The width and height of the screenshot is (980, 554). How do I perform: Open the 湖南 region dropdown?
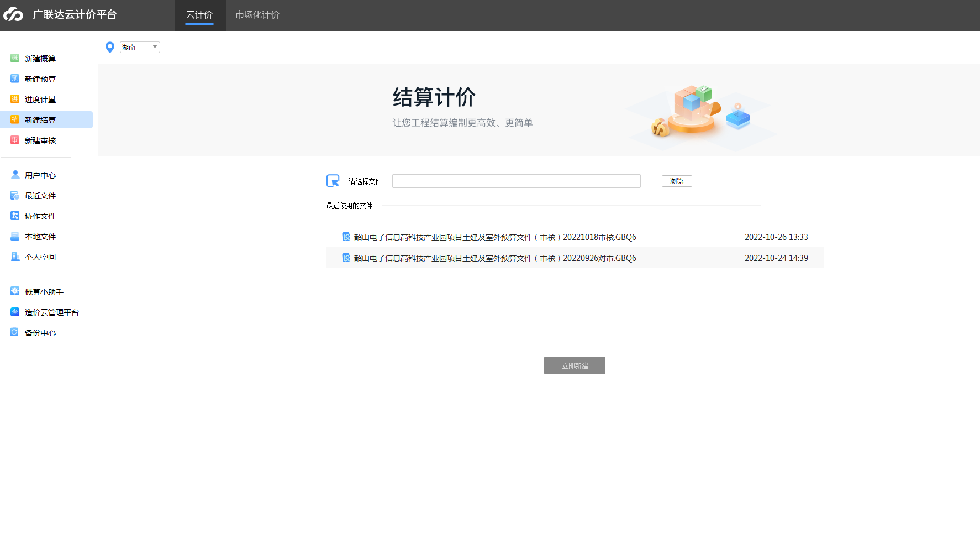tap(140, 48)
